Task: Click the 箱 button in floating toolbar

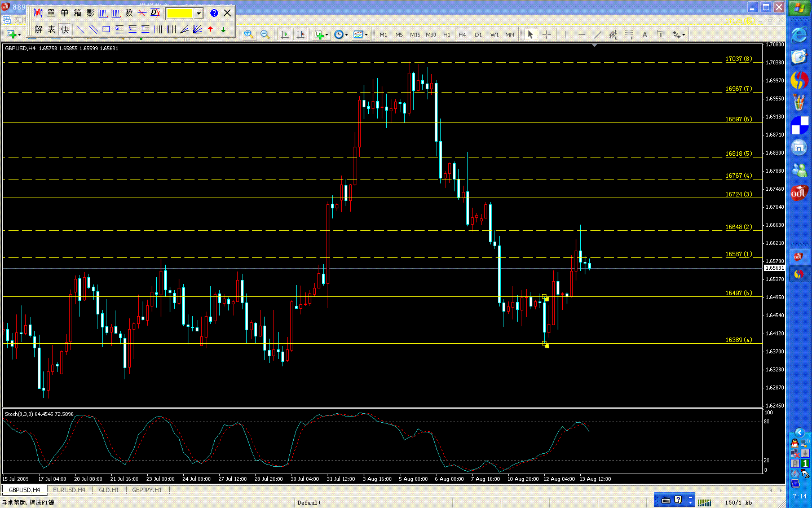Action: [x=77, y=13]
